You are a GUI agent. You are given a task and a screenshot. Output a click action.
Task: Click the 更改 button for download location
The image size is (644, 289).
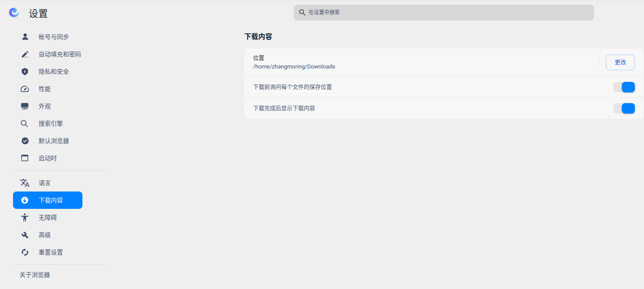(620, 62)
